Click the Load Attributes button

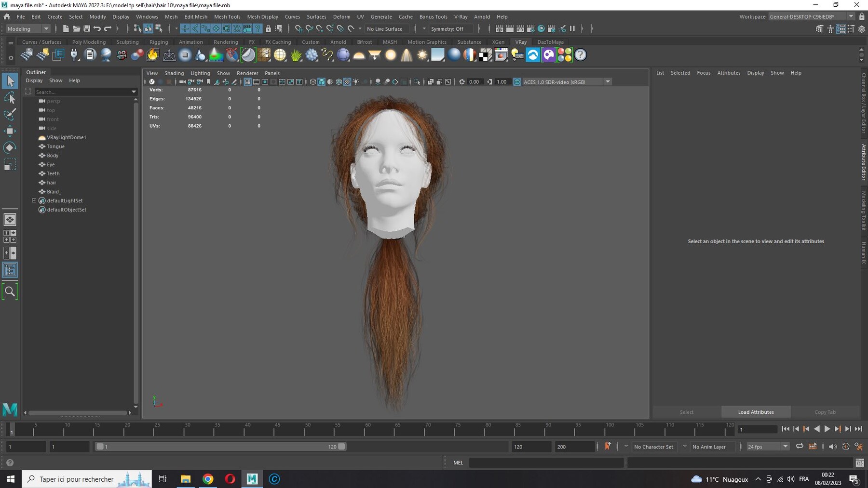coord(756,412)
